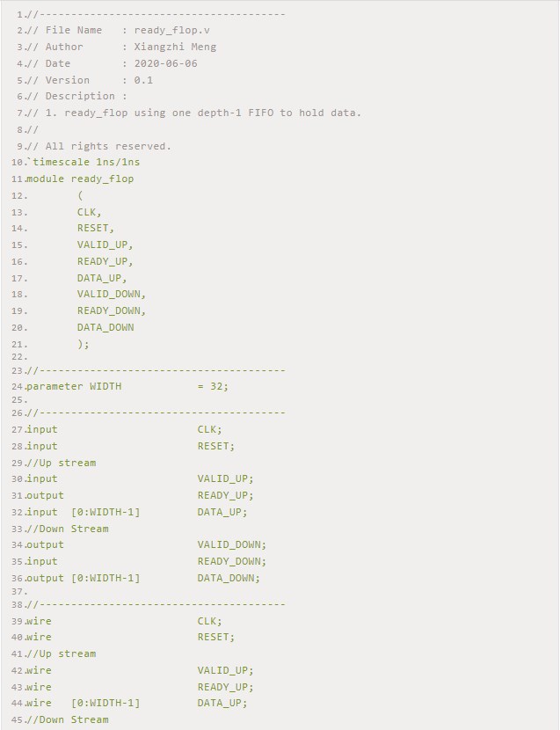Click the "output [0:WIDTH-1] DATA_DOWN;" line
Image resolution: width=560 pixels, height=730 pixels.
(143, 578)
